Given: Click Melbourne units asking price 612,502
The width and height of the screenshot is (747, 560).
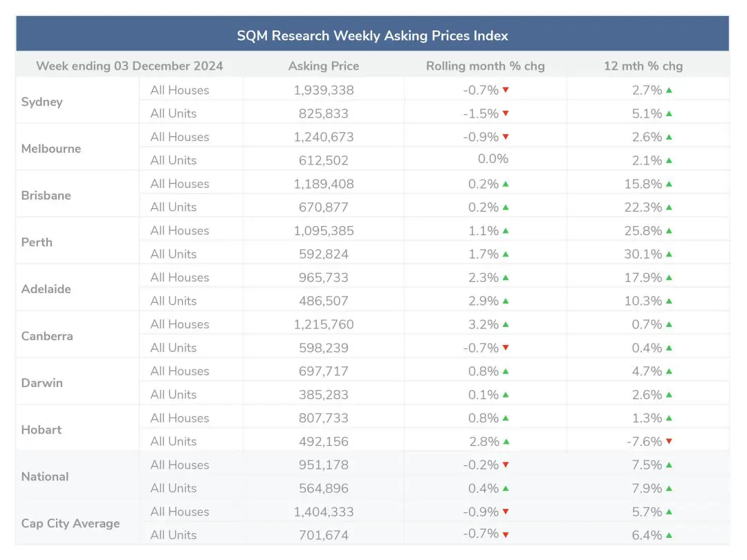Looking at the screenshot, I should point(324,160).
